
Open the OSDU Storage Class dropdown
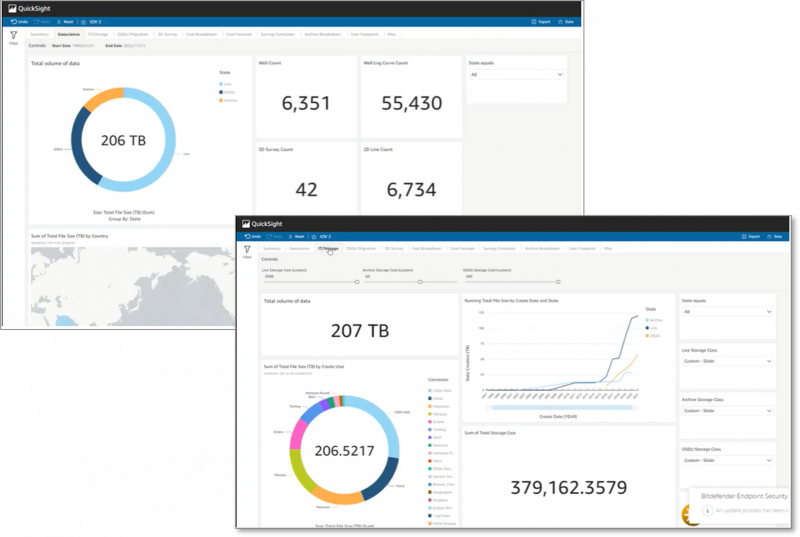click(x=726, y=460)
